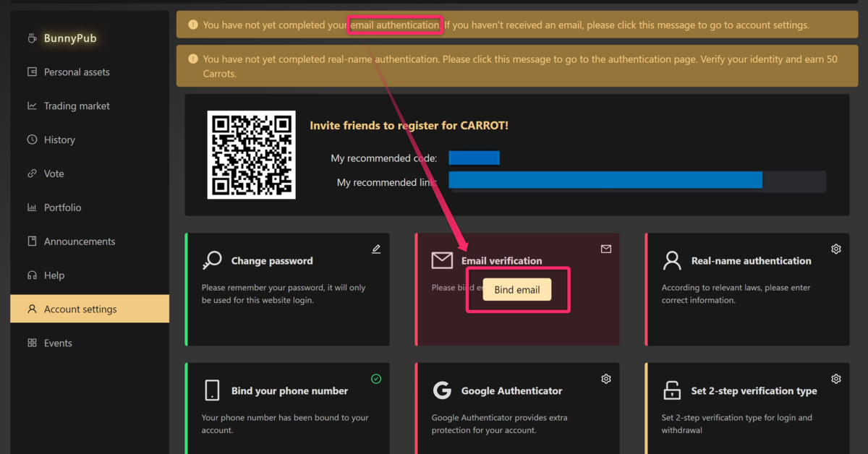Click the large envelope icon beside Email verification

[442, 260]
